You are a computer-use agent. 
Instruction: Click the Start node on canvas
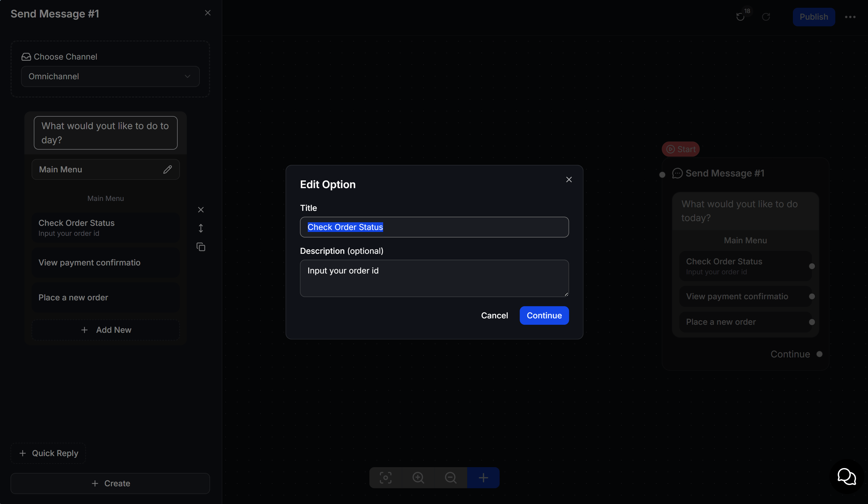click(681, 149)
